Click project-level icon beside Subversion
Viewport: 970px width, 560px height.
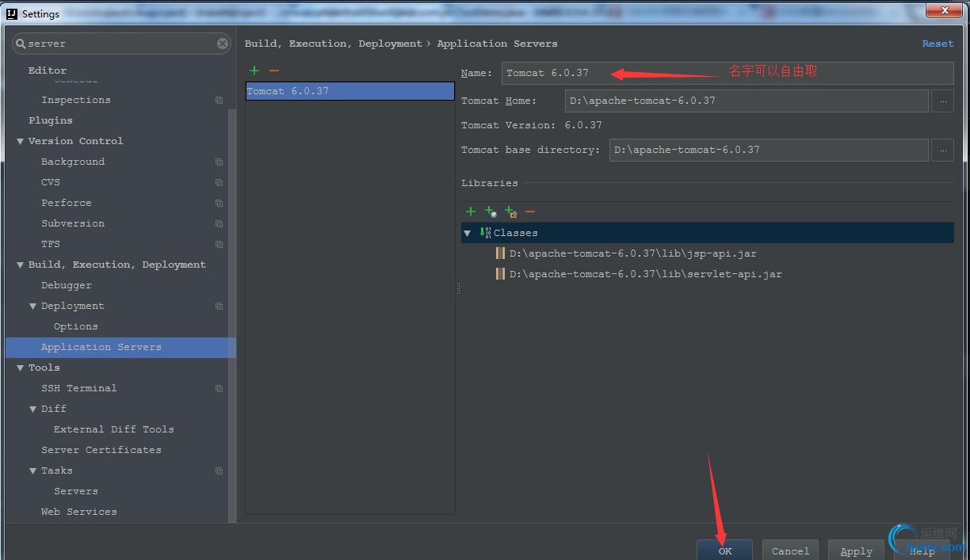click(x=219, y=224)
